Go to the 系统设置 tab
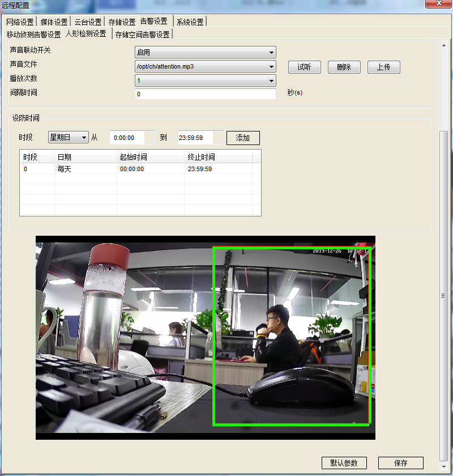Screen dimensions: 453x476 [x=190, y=22]
